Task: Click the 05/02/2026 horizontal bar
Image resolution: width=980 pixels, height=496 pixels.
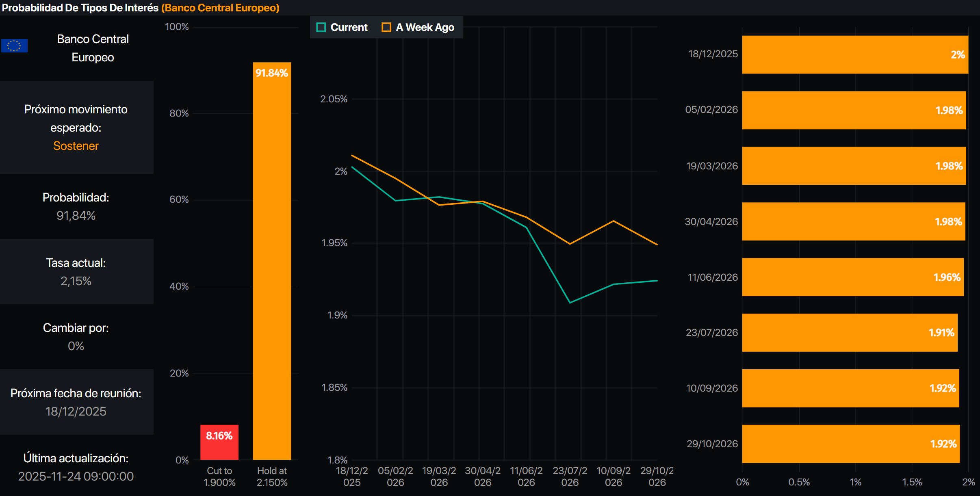Action: 853,110
